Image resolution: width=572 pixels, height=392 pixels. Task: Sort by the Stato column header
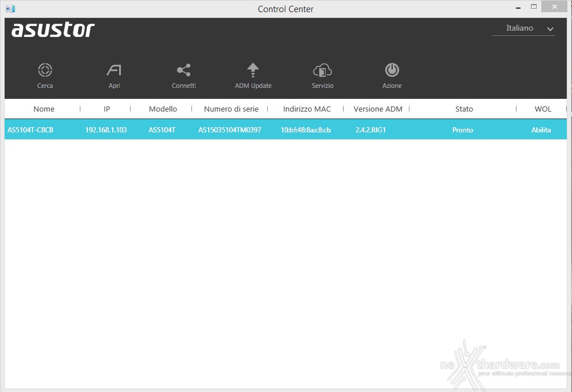[464, 109]
